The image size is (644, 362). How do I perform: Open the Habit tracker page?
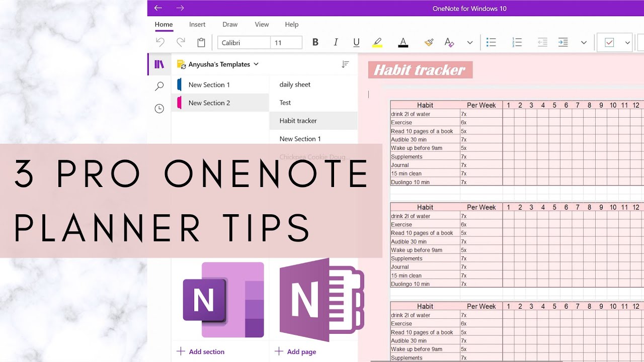pos(313,121)
